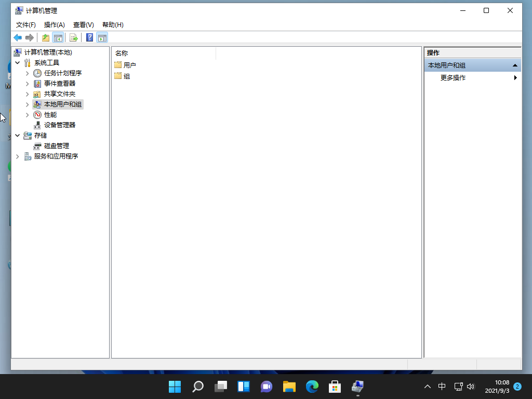Image resolution: width=532 pixels, height=399 pixels.
Task: Toggle the Show/Hide Console Tree button
Action: [x=58, y=37]
